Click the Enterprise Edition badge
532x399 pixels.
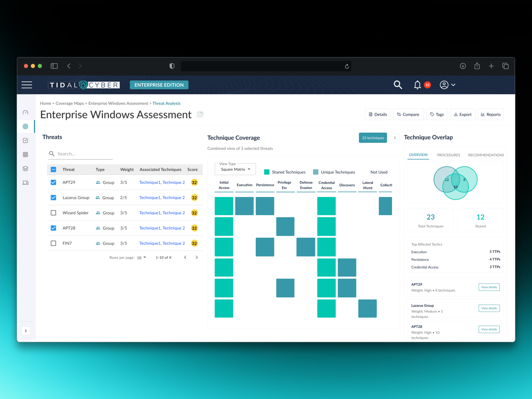pos(159,85)
